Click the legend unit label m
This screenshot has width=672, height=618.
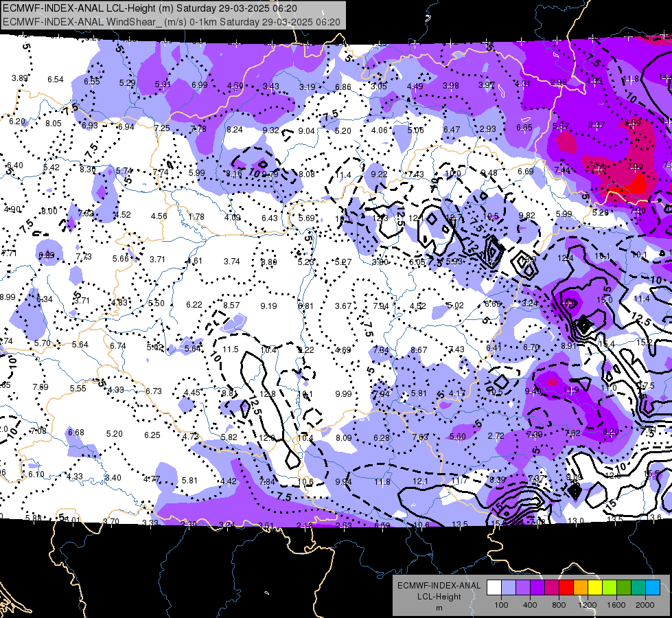click(439, 608)
